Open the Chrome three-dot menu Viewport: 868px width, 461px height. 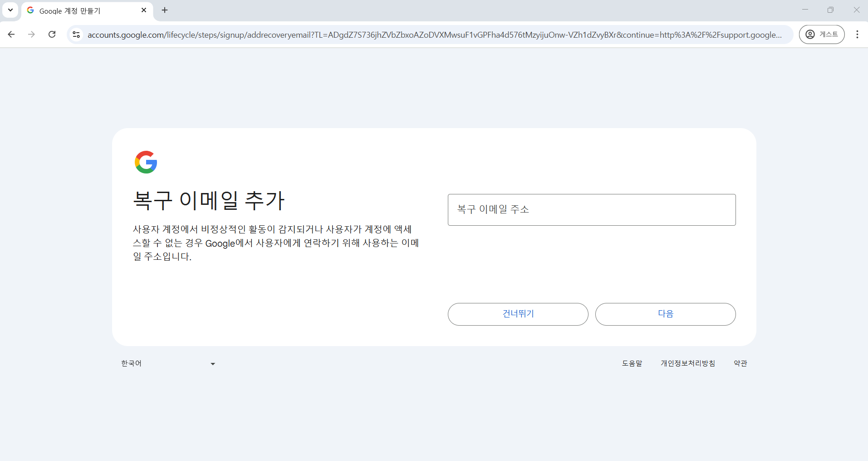pyautogui.click(x=857, y=35)
